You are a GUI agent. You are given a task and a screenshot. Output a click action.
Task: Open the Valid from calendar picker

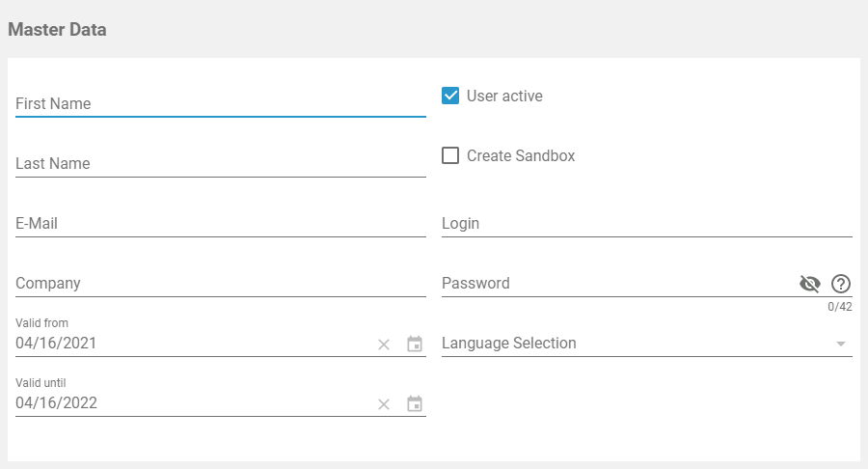pyautogui.click(x=415, y=345)
